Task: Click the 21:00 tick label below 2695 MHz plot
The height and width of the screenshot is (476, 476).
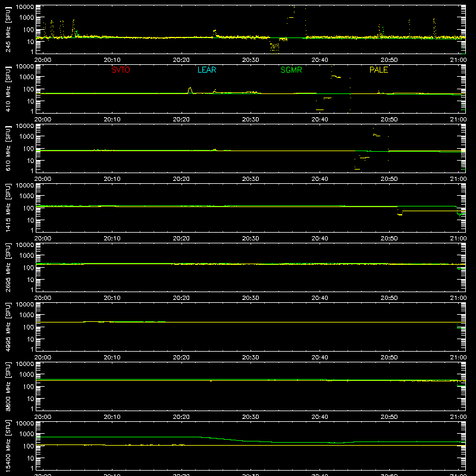Action: [458, 298]
